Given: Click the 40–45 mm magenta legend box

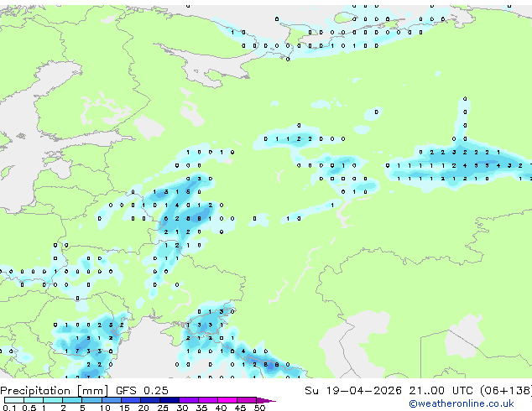Looking at the screenshot, I should point(227,400).
